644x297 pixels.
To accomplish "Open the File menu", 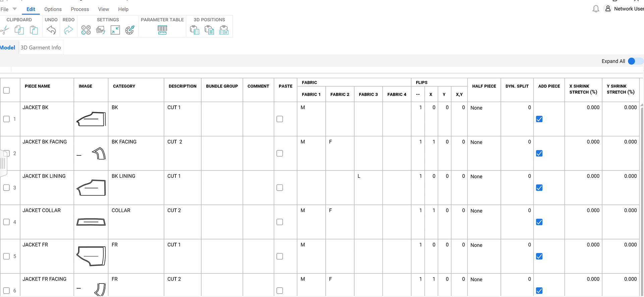I will (x=4, y=9).
